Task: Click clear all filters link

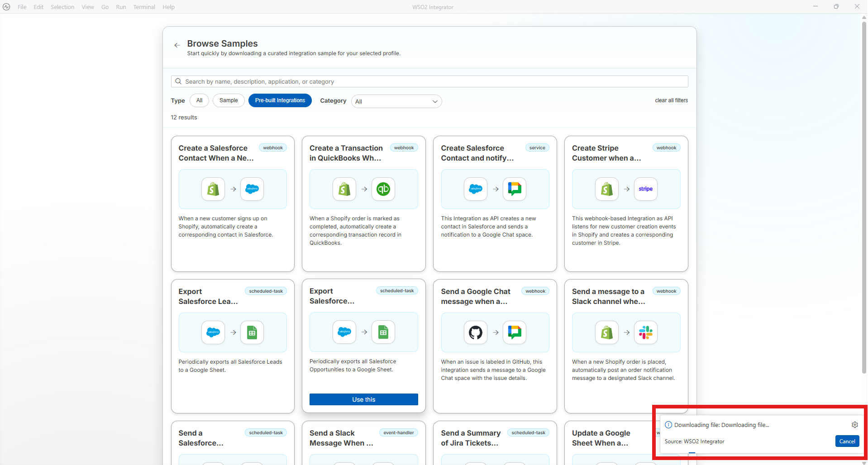Action: point(671,100)
